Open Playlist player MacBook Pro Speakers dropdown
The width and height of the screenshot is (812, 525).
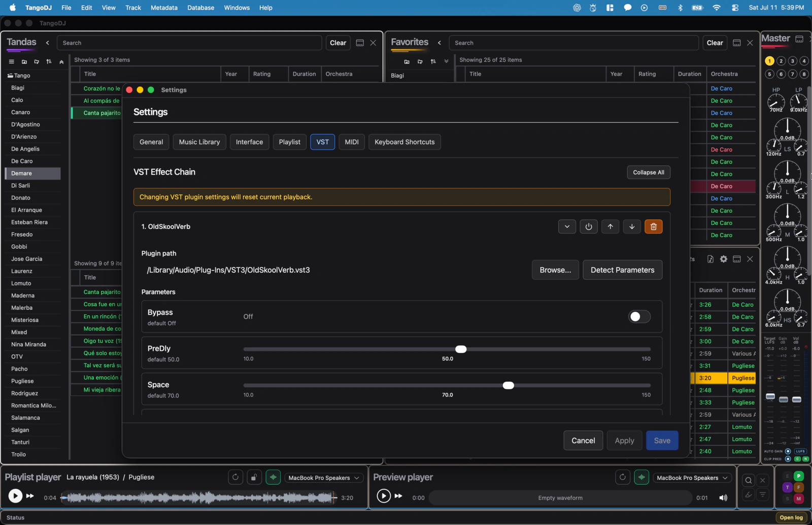323,478
